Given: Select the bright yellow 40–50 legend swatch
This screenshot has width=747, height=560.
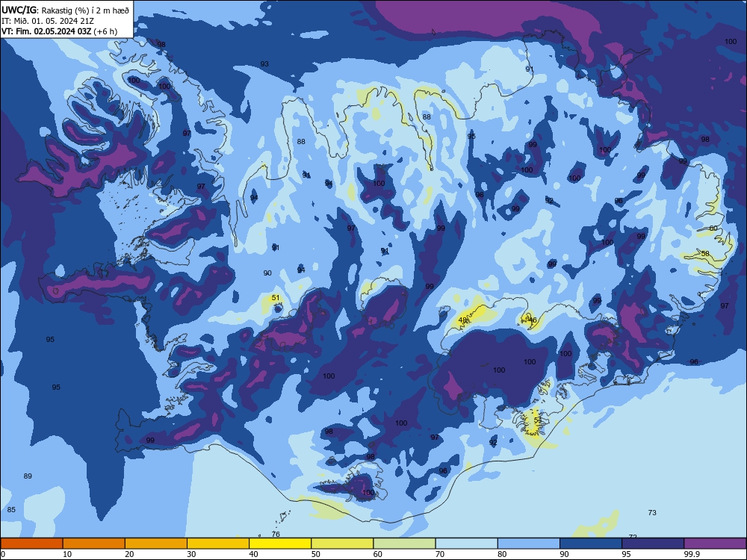Looking at the screenshot, I should click(x=280, y=544).
